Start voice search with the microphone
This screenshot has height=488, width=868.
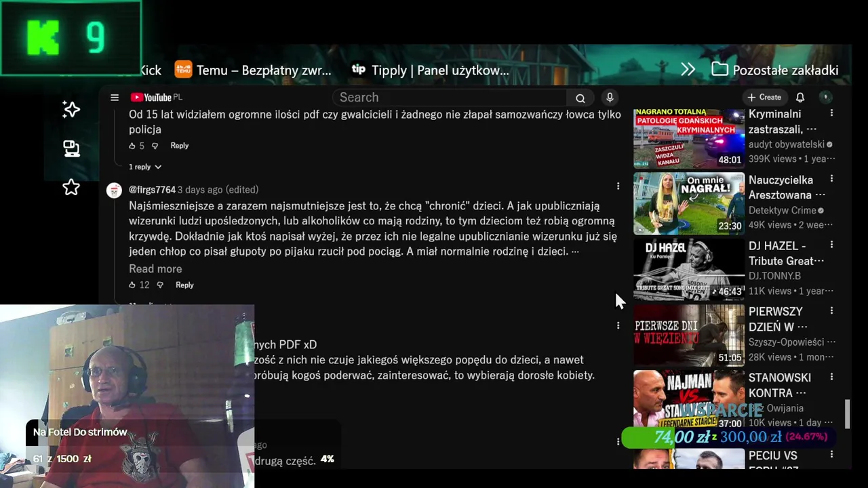610,98
